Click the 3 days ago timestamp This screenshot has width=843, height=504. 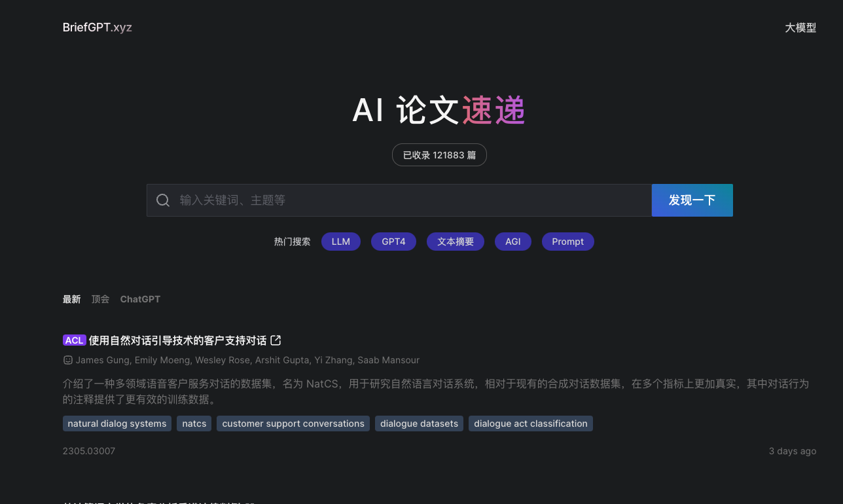point(793,451)
